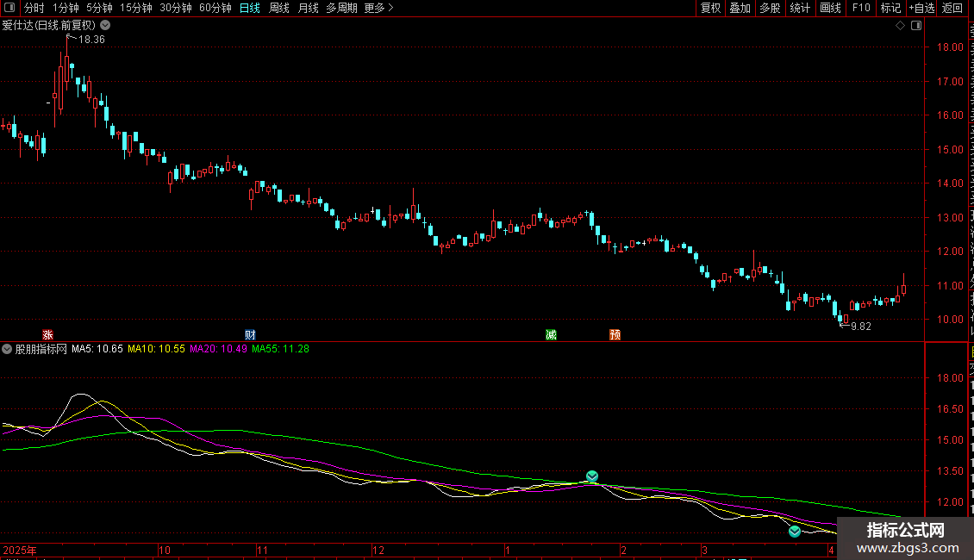974x560 pixels.
Task: Add stock to watchlist with +自选
Action: click(921, 8)
